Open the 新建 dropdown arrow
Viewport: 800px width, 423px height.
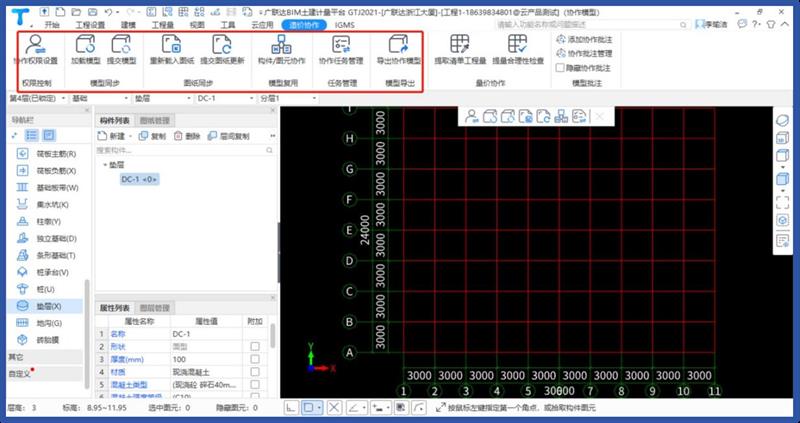click(131, 137)
